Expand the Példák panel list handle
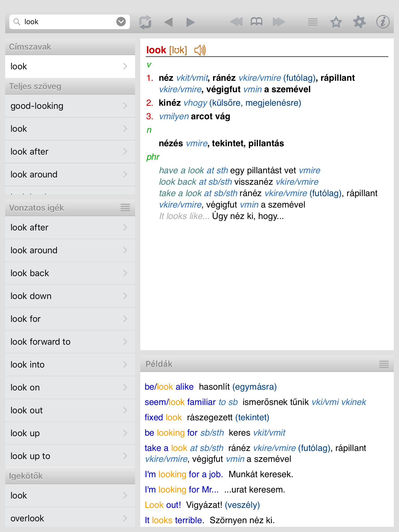 pyautogui.click(x=384, y=364)
